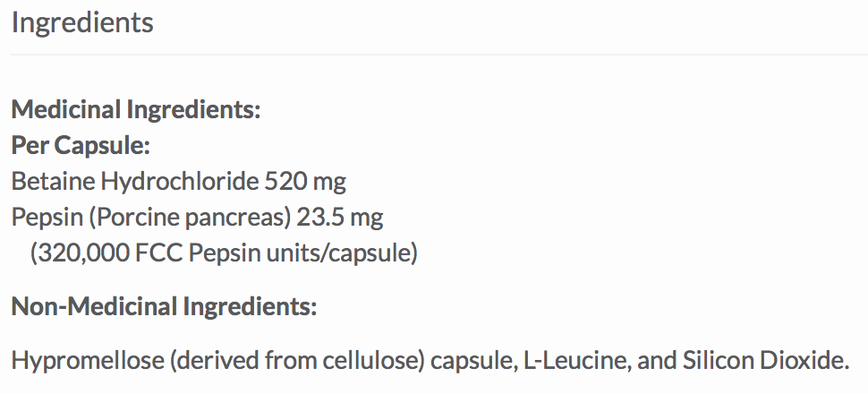
Task: Click the 'Medicinal Ingredients:' bold label
Action: [x=135, y=110]
